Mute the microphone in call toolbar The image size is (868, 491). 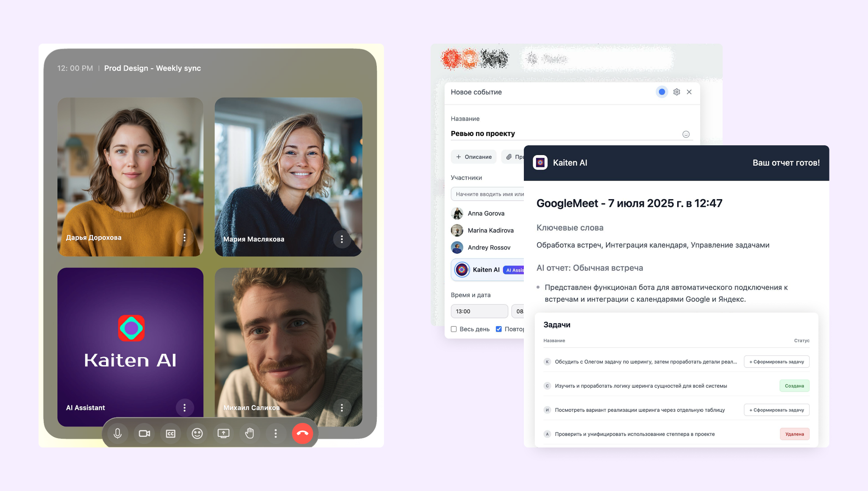(x=118, y=433)
